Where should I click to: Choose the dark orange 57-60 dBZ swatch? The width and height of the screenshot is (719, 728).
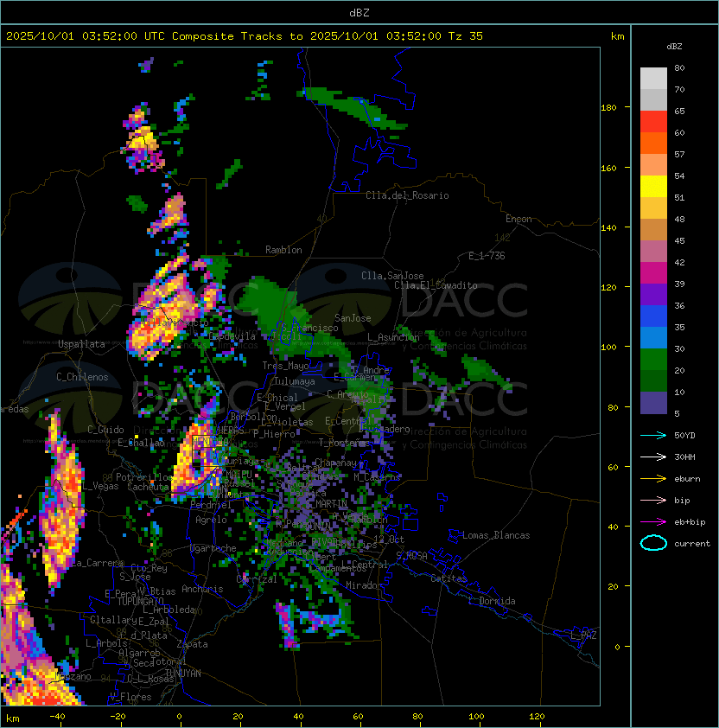tap(653, 143)
